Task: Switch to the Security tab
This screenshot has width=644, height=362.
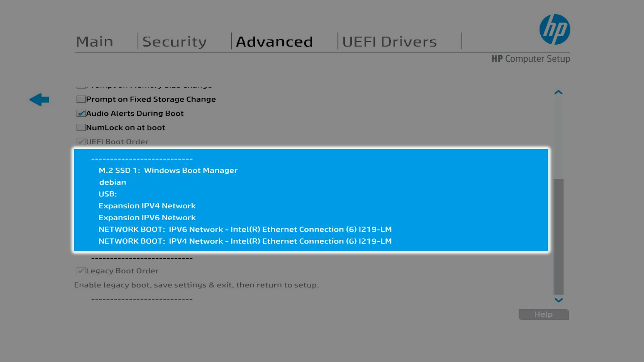Action: coord(174,42)
